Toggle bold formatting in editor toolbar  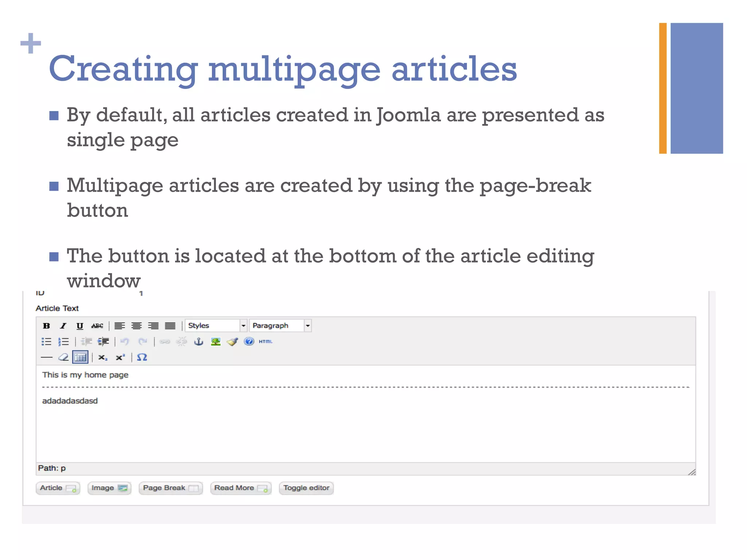click(46, 326)
